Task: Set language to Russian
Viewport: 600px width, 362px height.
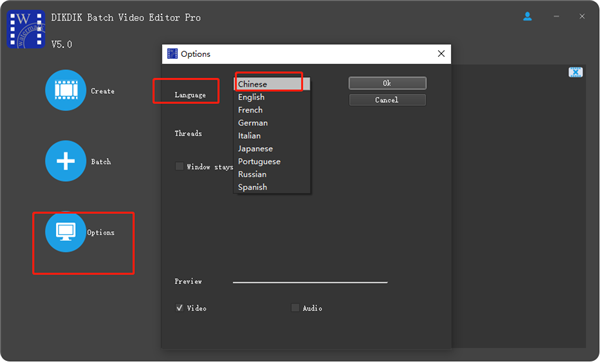Action: [272, 174]
